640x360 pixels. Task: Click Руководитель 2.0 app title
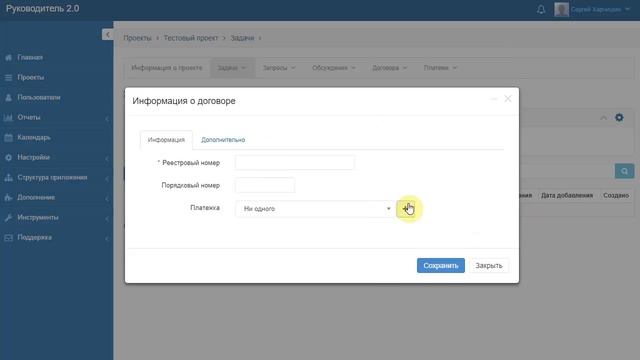42,9
